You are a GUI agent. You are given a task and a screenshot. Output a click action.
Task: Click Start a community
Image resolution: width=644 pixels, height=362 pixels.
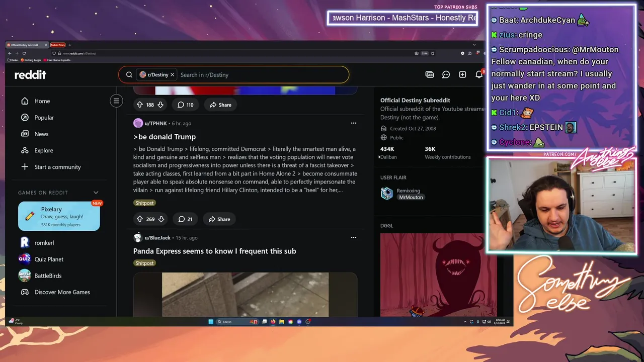click(57, 167)
